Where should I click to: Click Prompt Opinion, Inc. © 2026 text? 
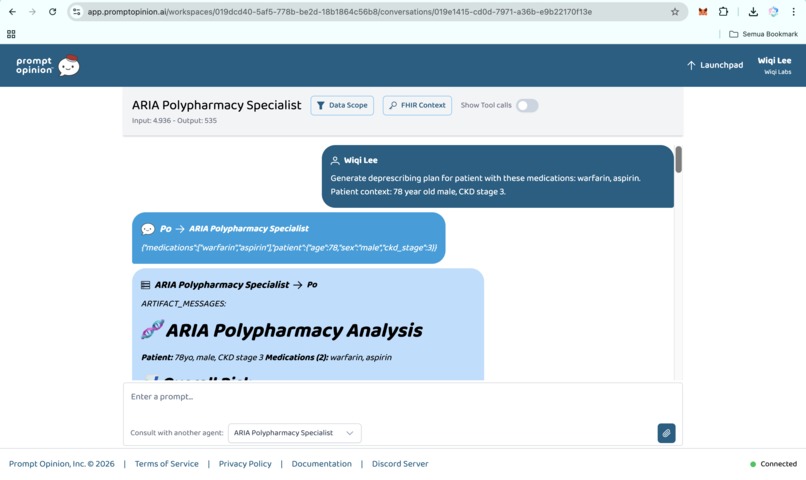[x=62, y=464]
